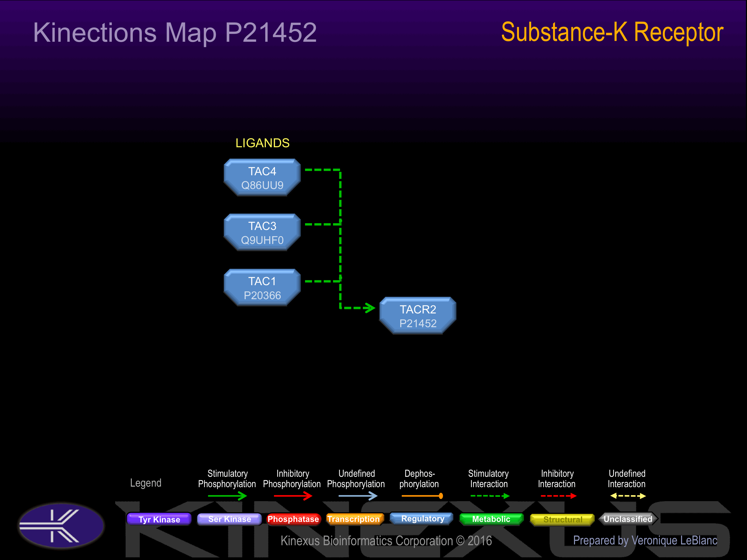Click the TAC4 Q86UU9 ligand node
747x560 pixels.
point(262,178)
